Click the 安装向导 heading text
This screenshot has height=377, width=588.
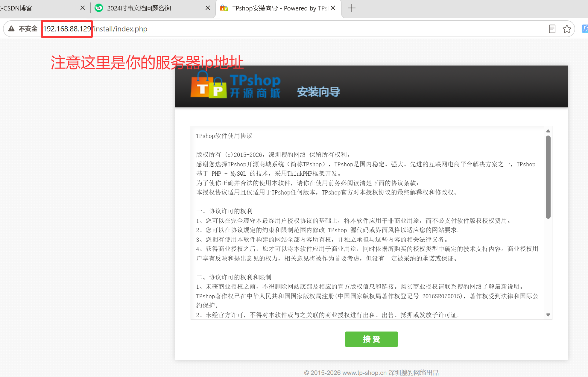click(x=318, y=92)
